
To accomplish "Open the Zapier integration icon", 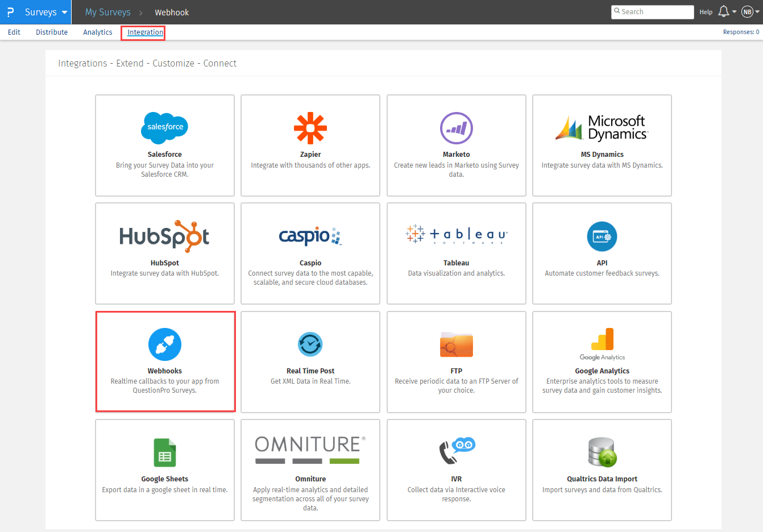I will [x=310, y=128].
